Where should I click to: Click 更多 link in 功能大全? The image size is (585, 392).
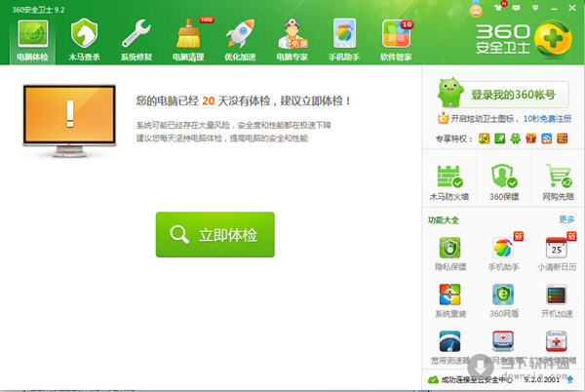click(566, 219)
